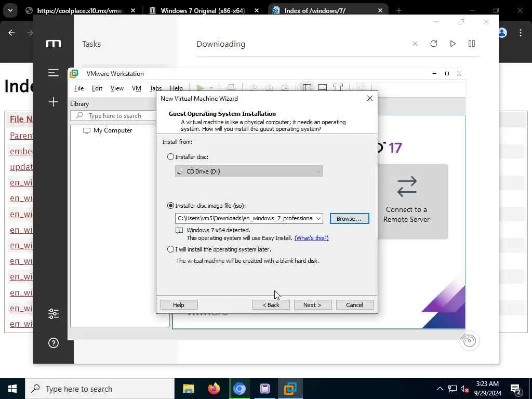Image resolution: width=532 pixels, height=399 pixels.
Task: Open download manager hamburger menu icon
Action: coord(54,73)
